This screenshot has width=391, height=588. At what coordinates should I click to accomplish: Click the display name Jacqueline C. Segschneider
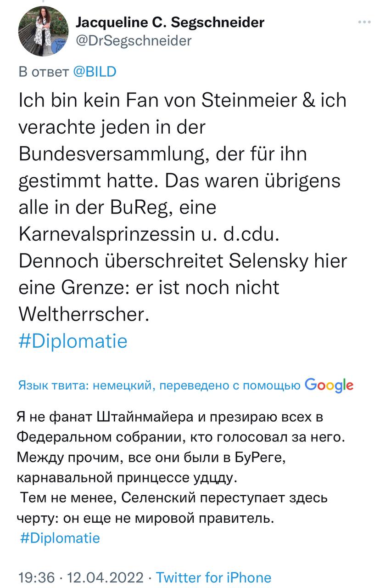point(169,22)
